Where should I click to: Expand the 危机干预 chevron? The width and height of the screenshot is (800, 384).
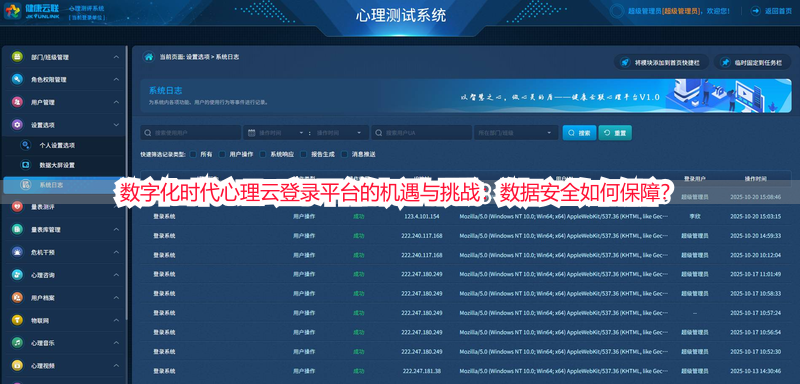pyautogui.click(x=116, y=252)
